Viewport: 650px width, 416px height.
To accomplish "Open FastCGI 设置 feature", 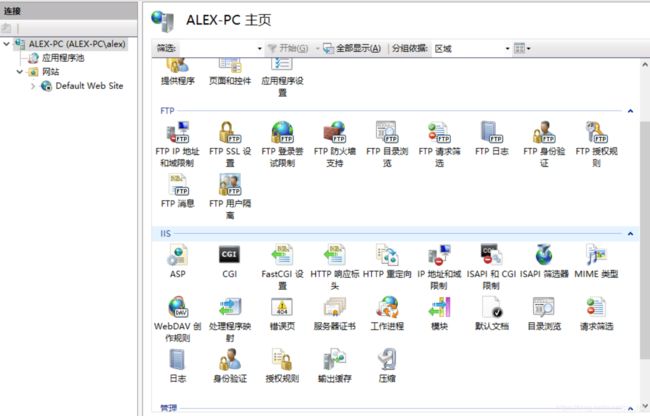I will 282,266.
